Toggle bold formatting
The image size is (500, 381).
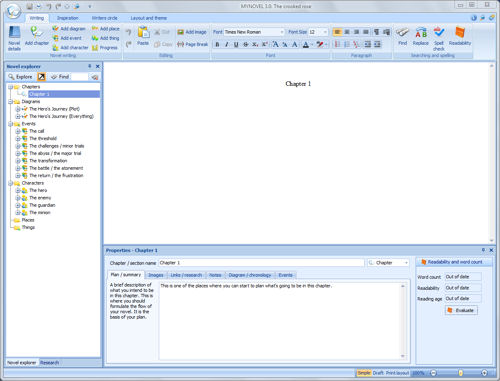[x=217, y=44]
